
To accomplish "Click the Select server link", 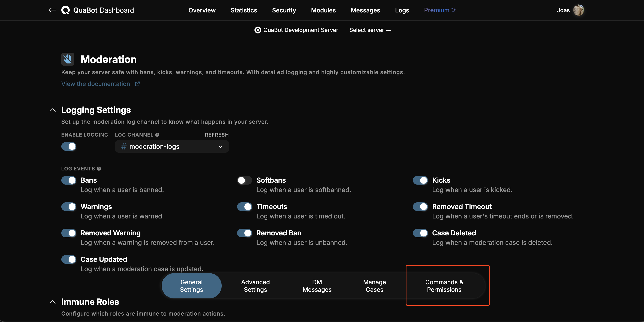I will (370, 30).
